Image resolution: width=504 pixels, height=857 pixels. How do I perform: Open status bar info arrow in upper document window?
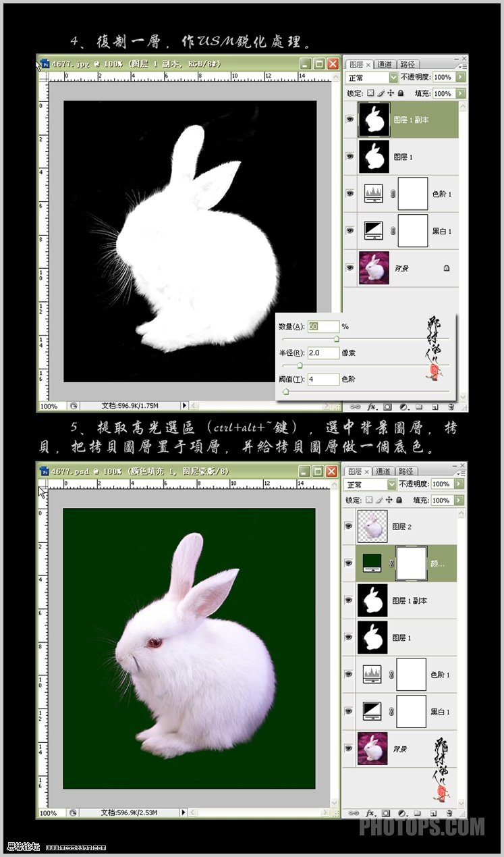[184, 405]
